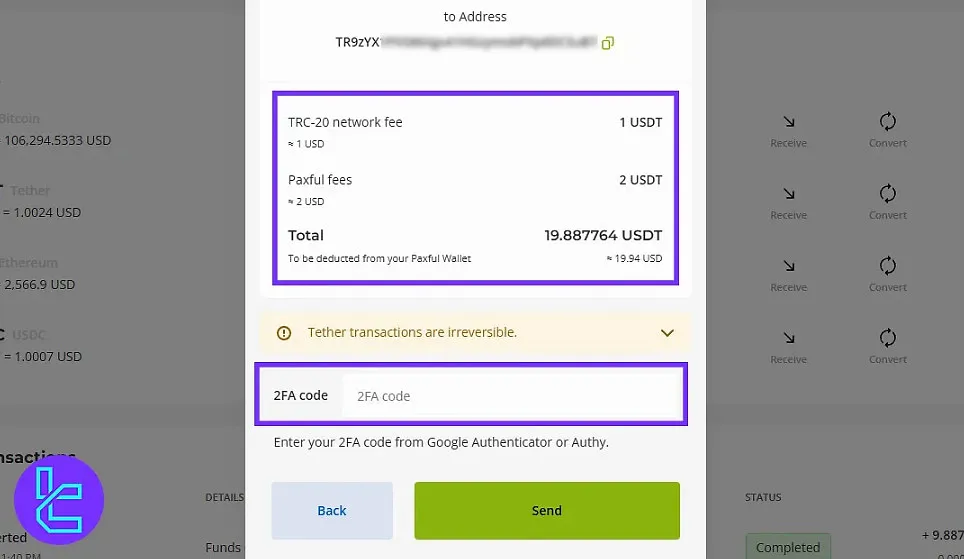This screenshot has height=559, width=964.
Task: Click the purple TC logo badge
Action: (x=59, y=499)
